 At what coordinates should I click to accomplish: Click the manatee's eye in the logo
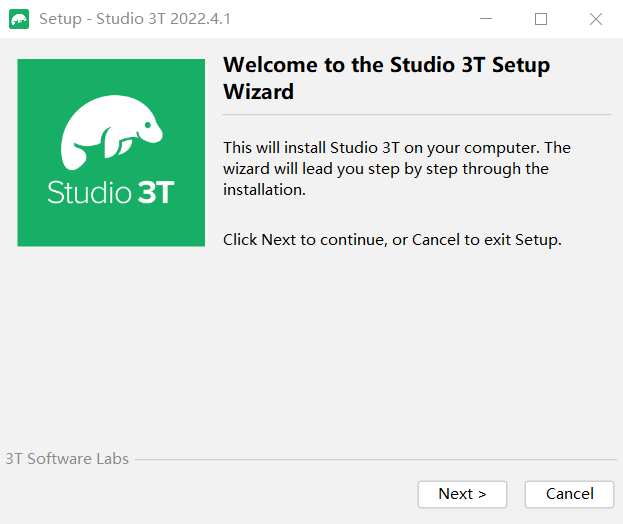(148, 125)
